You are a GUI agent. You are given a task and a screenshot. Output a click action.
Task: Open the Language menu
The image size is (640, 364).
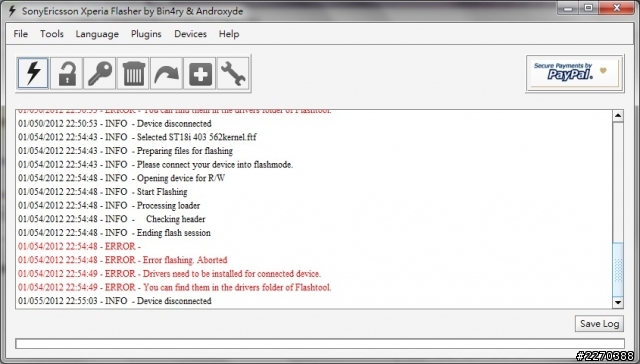97,34
